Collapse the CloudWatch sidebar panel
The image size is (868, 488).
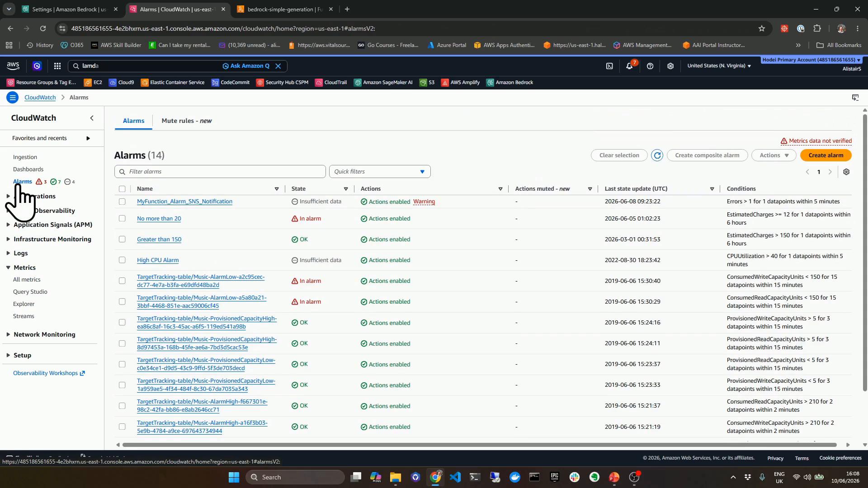coord(92,118)
